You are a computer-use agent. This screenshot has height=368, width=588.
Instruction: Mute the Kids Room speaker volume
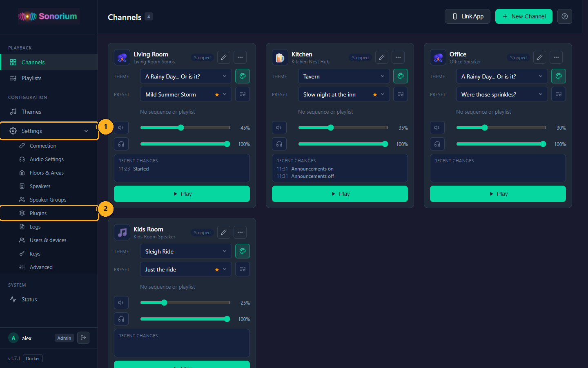(x=121, y=303)
